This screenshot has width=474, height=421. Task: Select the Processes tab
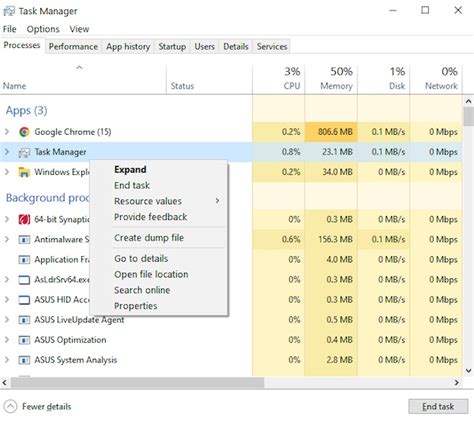(22, 45)
